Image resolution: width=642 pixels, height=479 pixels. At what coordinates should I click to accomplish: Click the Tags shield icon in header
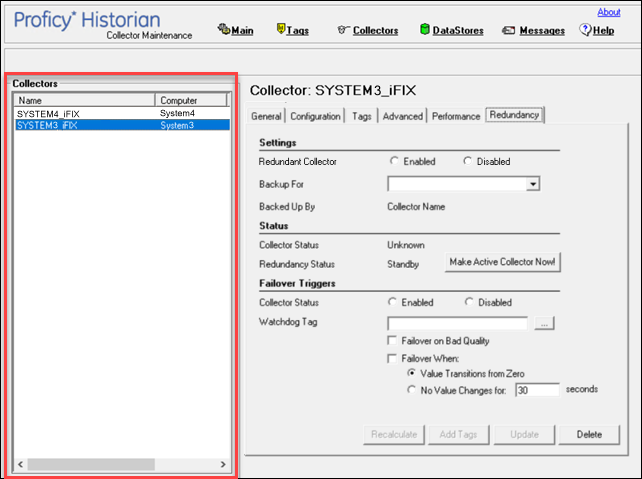281,28
